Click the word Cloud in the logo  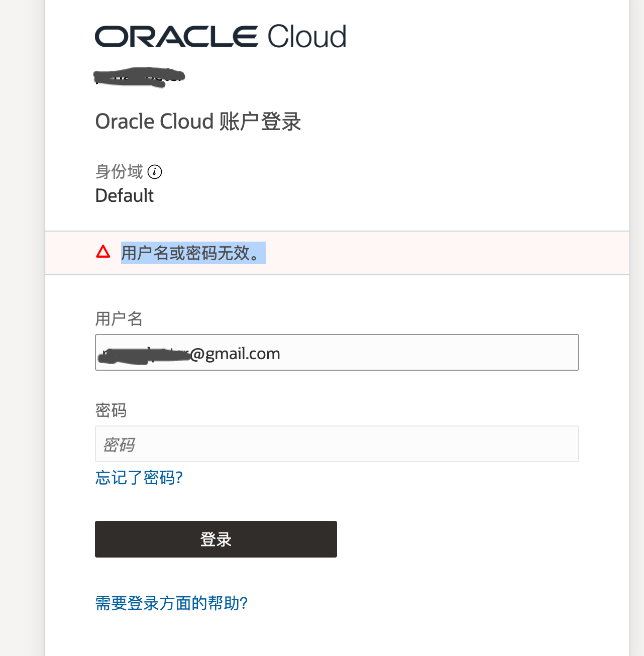tap(306, 36)
